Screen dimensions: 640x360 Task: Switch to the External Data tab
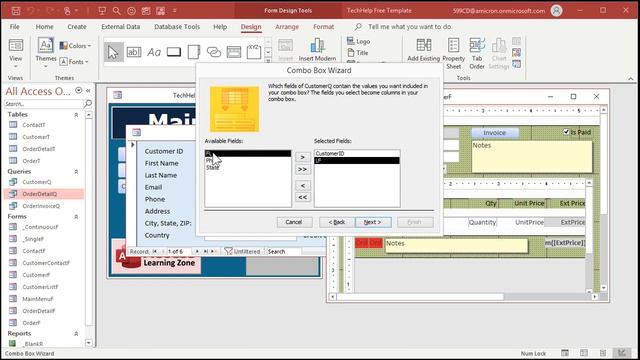click(x=120, y=27)
